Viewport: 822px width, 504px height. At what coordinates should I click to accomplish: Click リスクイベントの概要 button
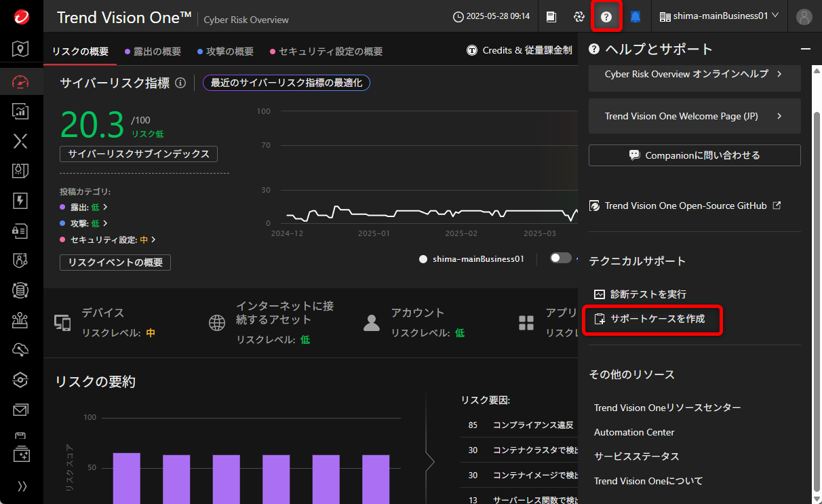(115, 263)
